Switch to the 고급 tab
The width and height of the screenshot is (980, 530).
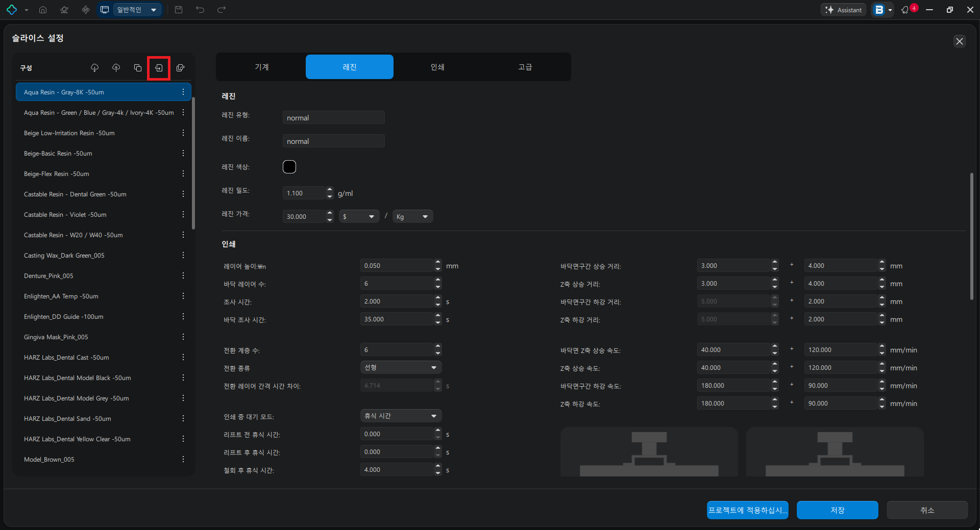point(525,67)
